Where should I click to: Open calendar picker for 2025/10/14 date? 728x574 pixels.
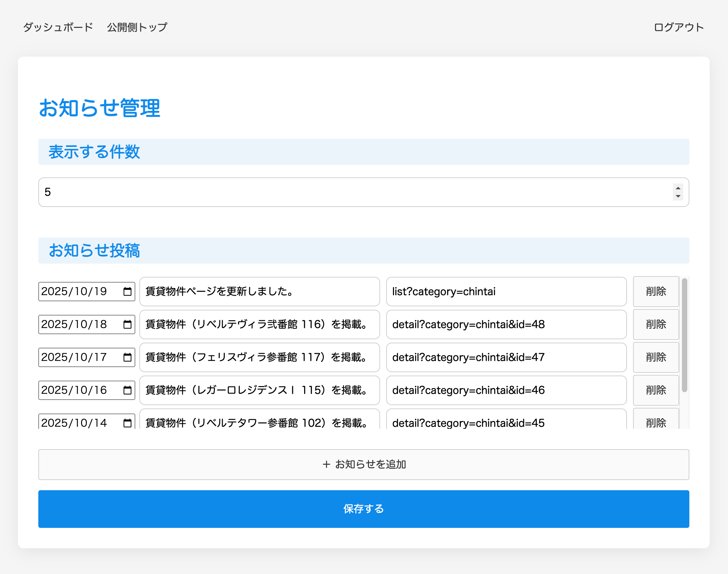(x=127, y=423)
